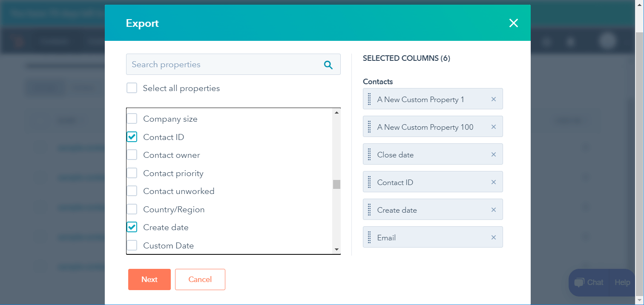
Task: Open Help
Action: click(x=622, y=282)
